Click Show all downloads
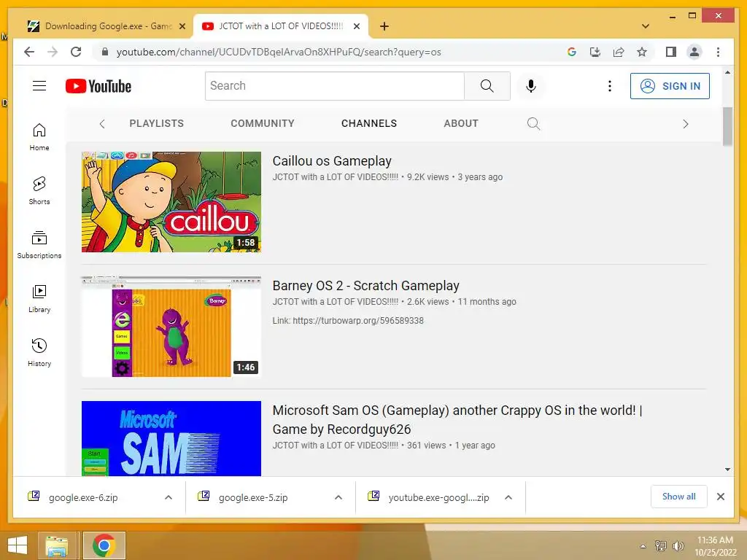The width and height of the screenshot is (747, 560). tap(678, 497)
